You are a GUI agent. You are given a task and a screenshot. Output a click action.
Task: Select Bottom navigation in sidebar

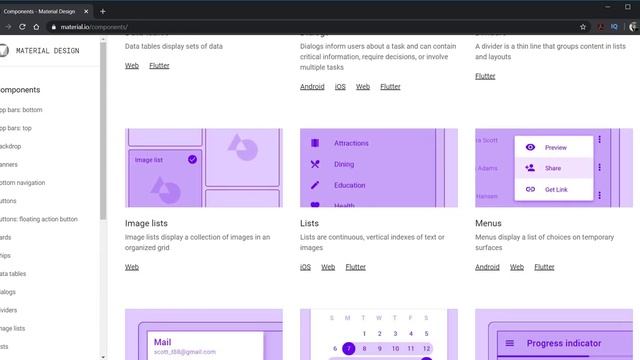tap(22, 183)
